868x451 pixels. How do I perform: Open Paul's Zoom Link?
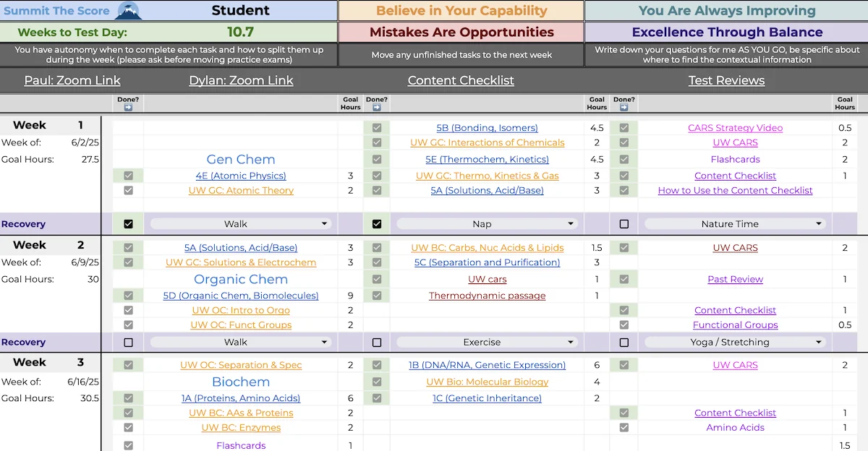(x=72, y=80)
